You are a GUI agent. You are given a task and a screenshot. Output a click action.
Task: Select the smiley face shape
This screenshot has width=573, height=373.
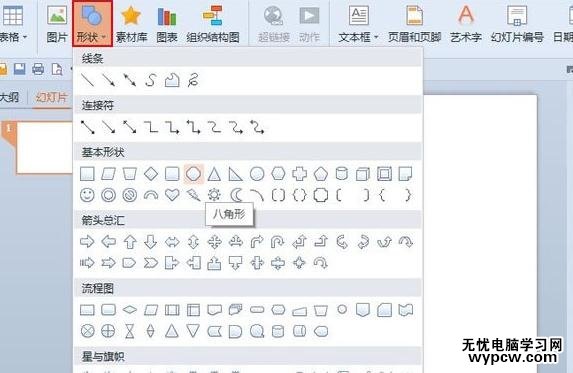(x=87, y=195)
